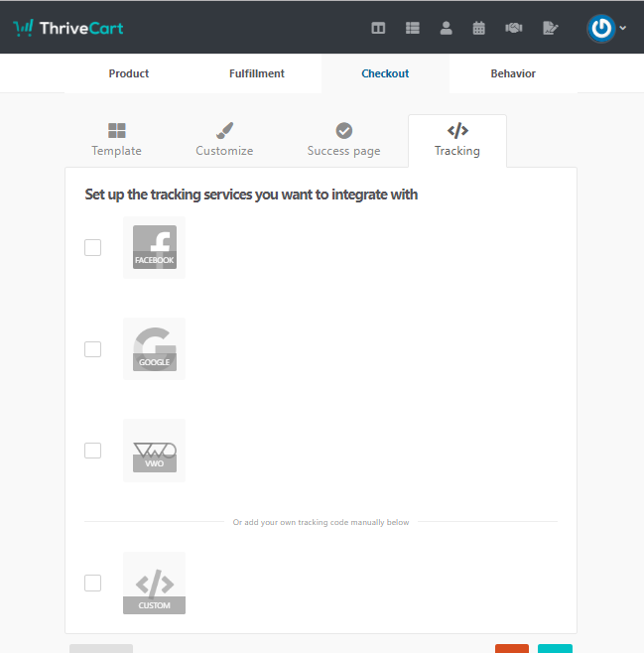
Task: Click the "Set up the tracking services" heading
Action: [251, 195]
